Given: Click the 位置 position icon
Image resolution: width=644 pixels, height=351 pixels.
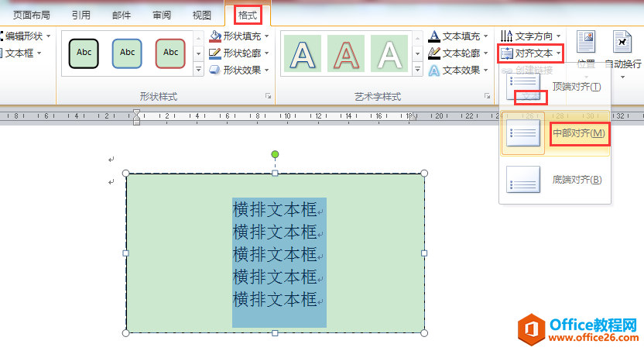Looking at the screenshot, I should pyautogui.click(x=586, y=42).
